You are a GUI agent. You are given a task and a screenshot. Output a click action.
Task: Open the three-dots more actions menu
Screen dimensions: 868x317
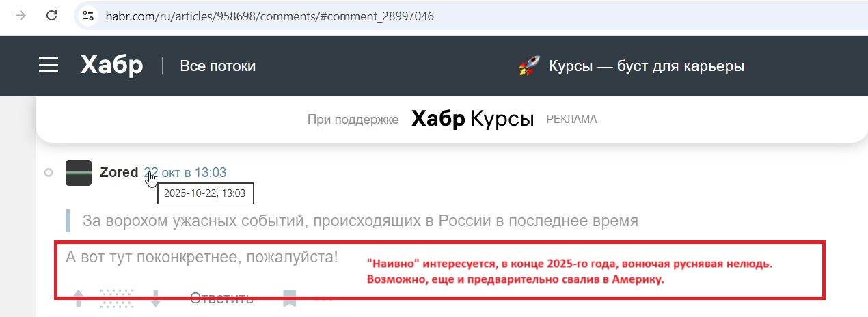pyautogui.click(x=324, y=299)
